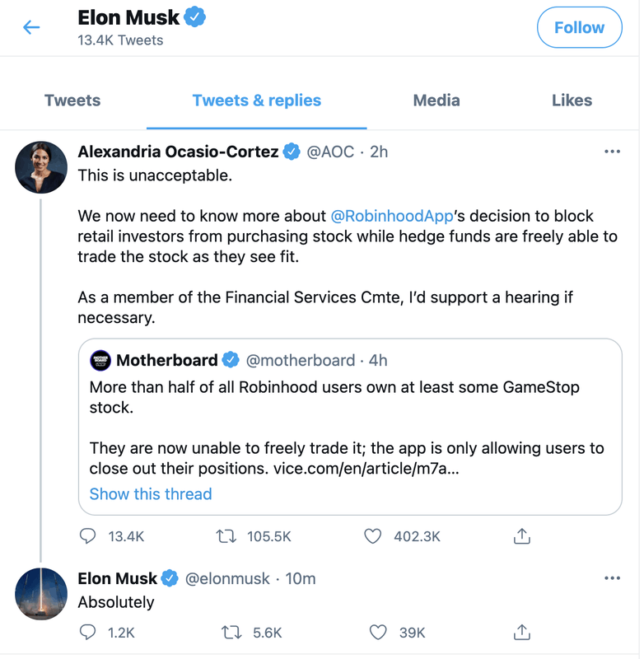Reply to Elon Musk's "Absolutely" tweet
Image resolution: width=644 pixels, height=659 pixels.
point(89,633)
